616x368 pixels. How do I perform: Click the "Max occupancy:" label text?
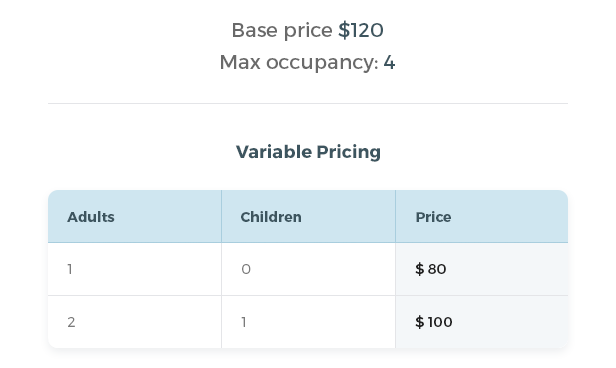[x=299, y=63]
